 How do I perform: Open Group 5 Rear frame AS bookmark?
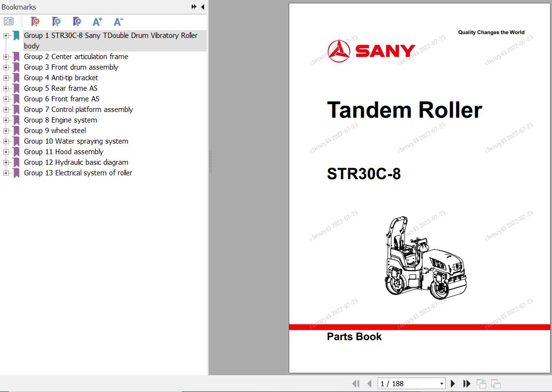click(x=61, y=88)
